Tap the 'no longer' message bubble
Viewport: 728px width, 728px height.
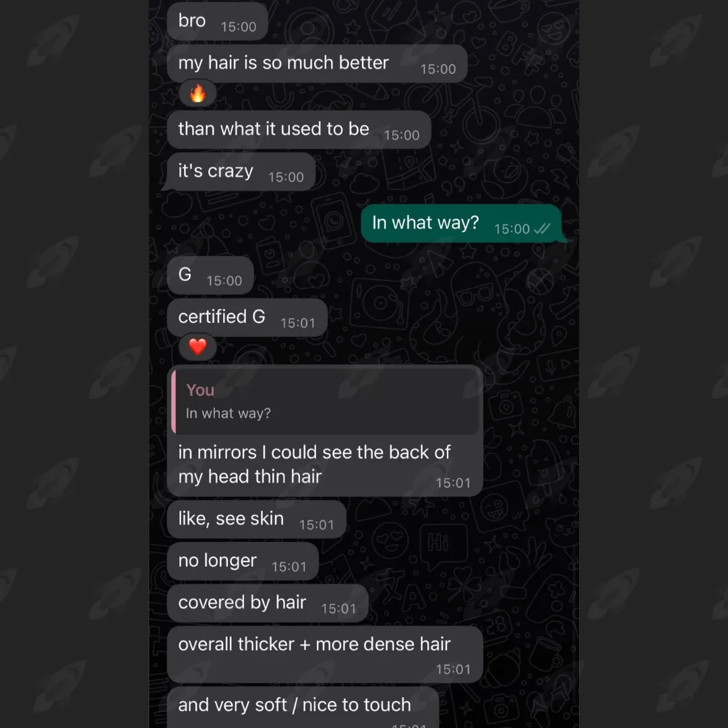coord(243,562)
